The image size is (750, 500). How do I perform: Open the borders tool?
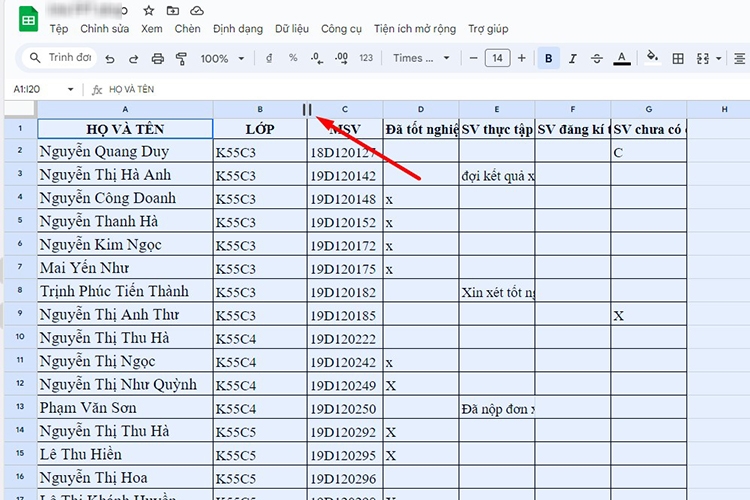(x=678, y=58)
